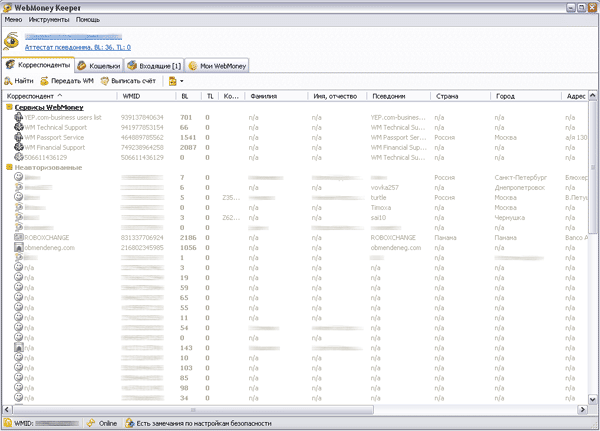Click the Чернушка city cell
600x431 pixels.
(509, 217)
